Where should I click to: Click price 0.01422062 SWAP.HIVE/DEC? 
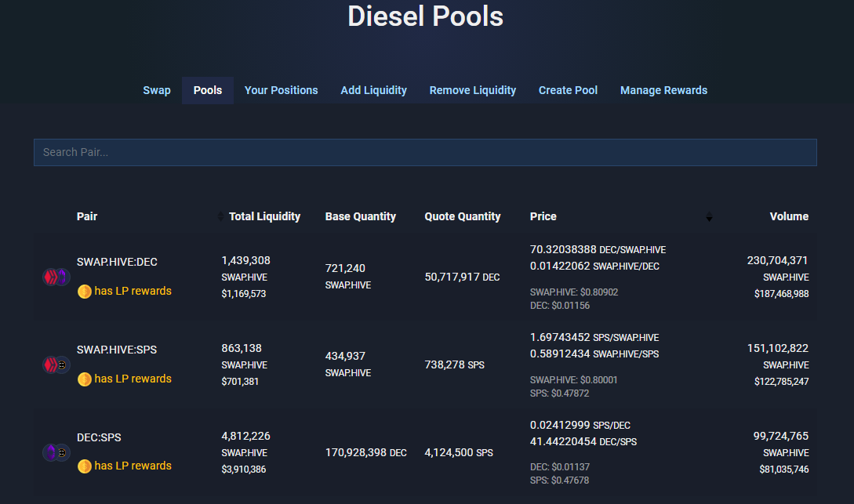click(594, 267)
